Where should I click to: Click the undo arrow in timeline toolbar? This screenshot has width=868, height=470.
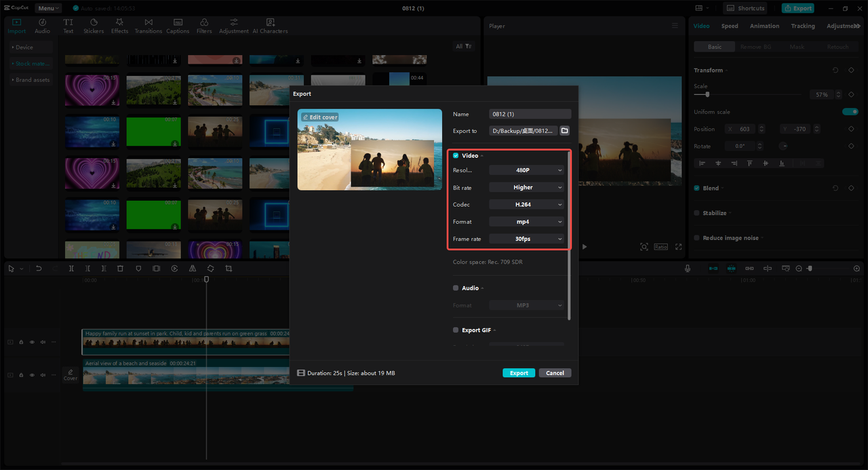coord(39,269)
